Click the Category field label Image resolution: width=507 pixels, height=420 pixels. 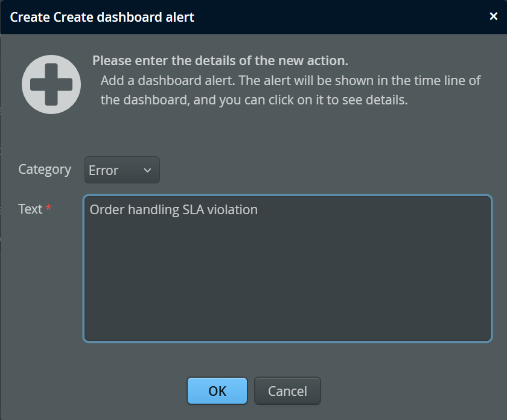click(45, 170)
